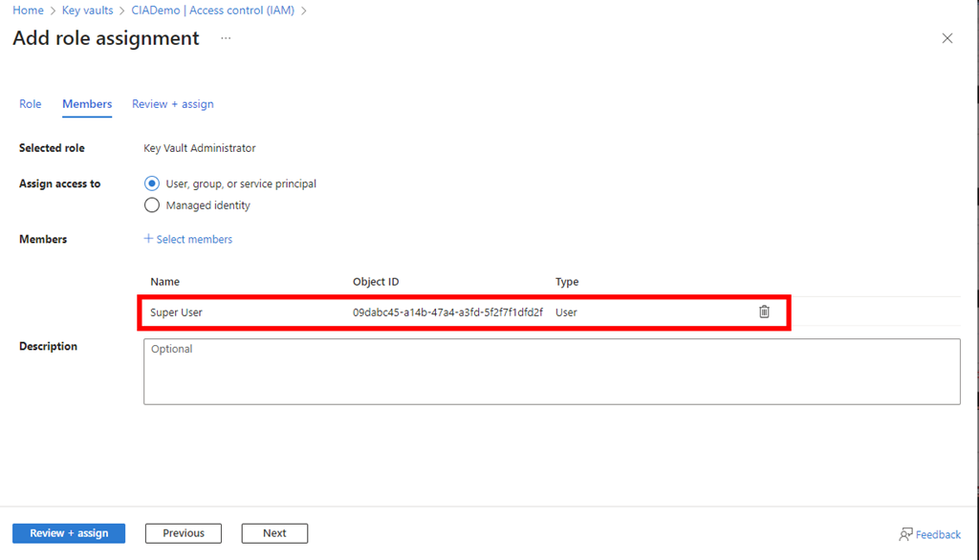The height and width of the screenshot is (560, 979).
Task: Click the Previous button
Action: pyautogui.click(x=183, y=533)
